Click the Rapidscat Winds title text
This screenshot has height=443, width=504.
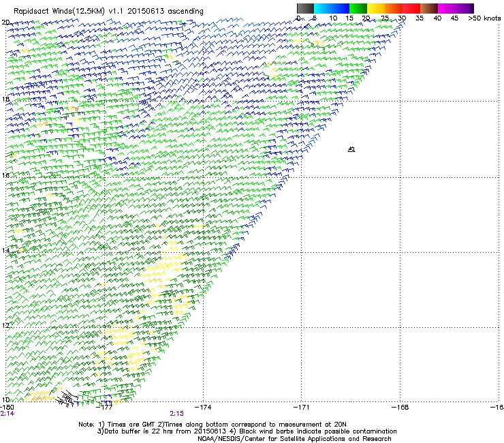click(108, 12)
